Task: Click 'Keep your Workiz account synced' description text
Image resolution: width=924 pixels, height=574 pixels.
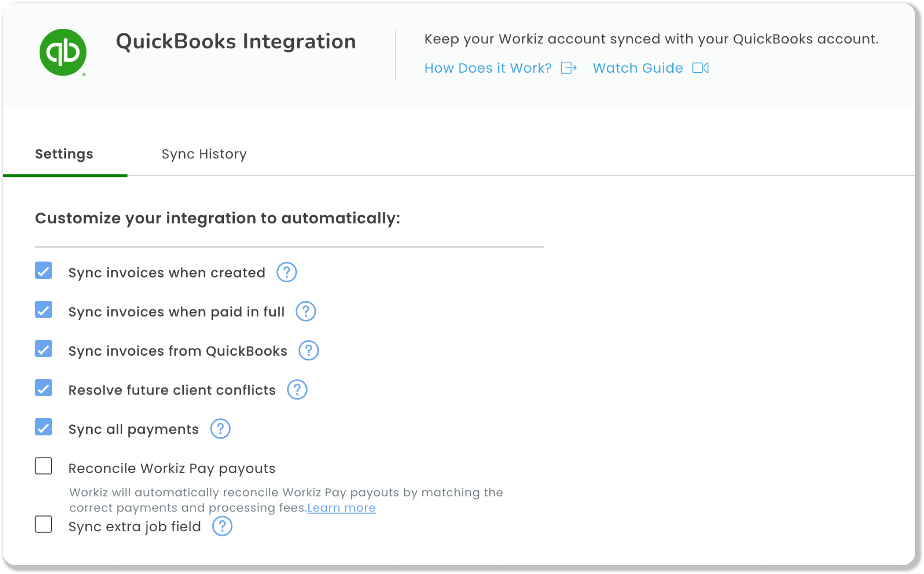Action: pos(651,39)
